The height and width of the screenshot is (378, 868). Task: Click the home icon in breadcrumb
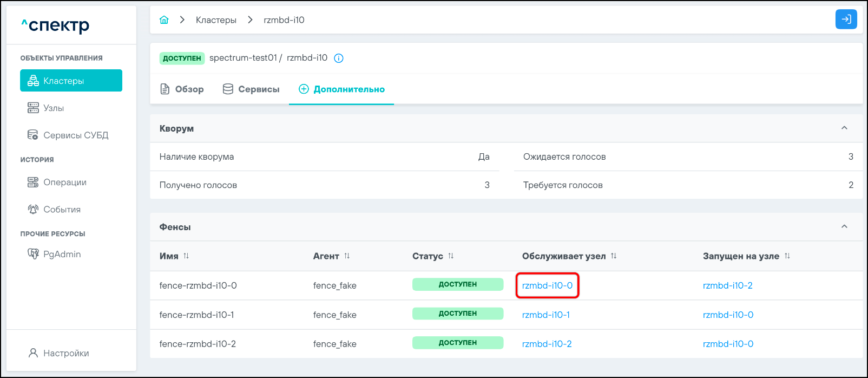click(x=164, y=20)
